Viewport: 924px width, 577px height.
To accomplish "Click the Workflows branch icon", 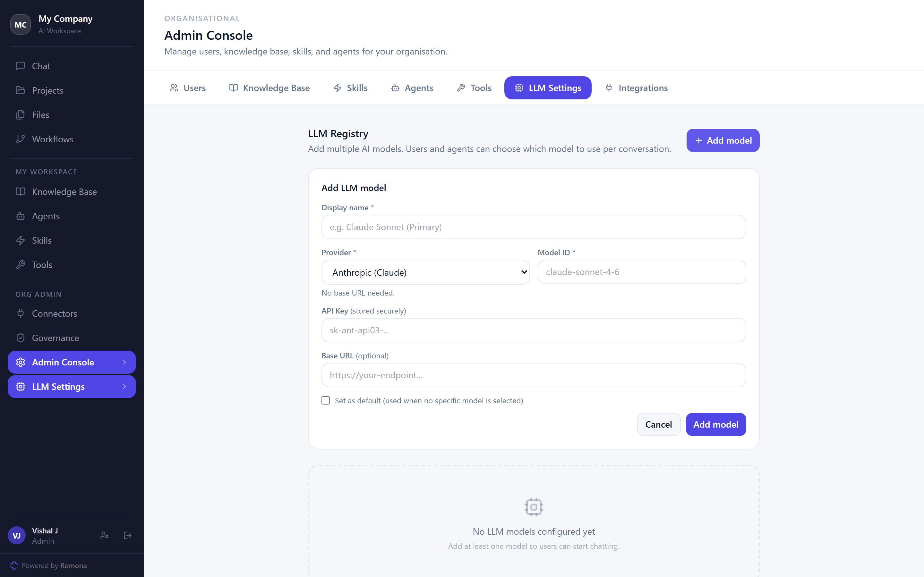I will pos(21,139).
